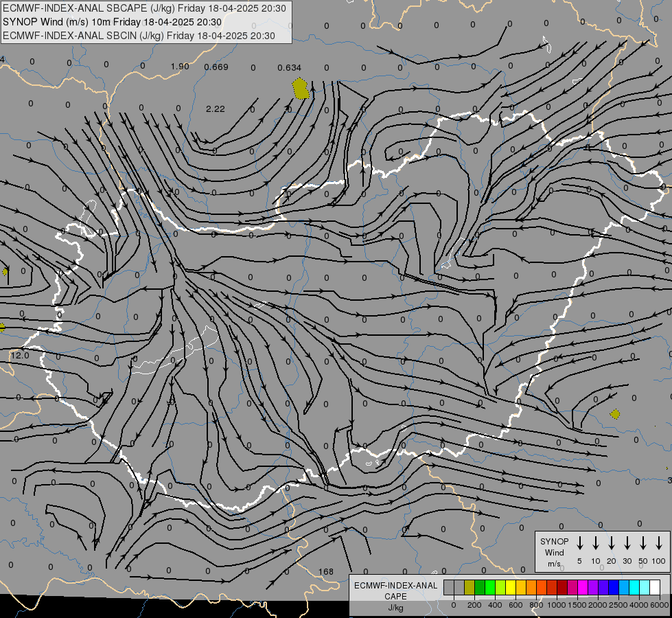
Task: Click the 2.22 value on the map
Action: click(215, 109)
